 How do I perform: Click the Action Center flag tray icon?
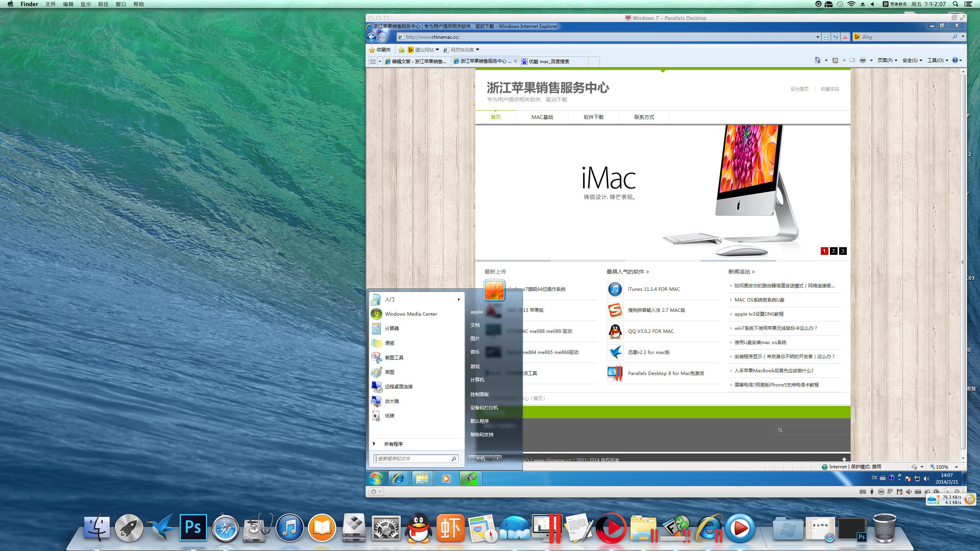[x=908, y=478]
